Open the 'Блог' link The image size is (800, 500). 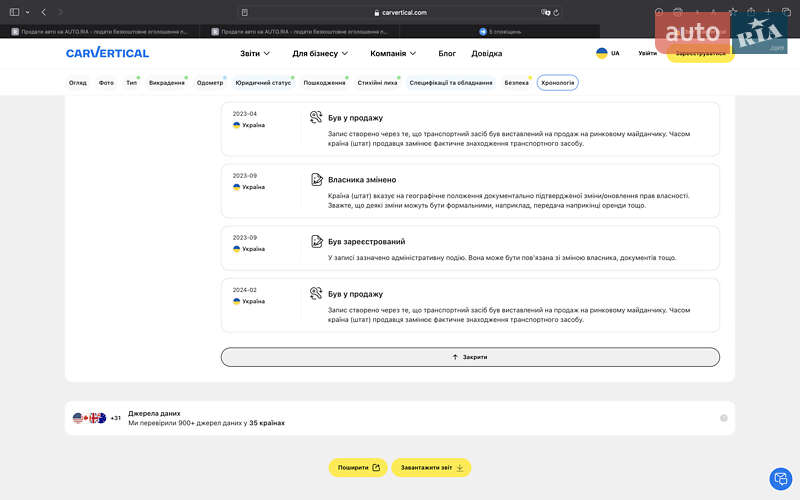point(447,53)
